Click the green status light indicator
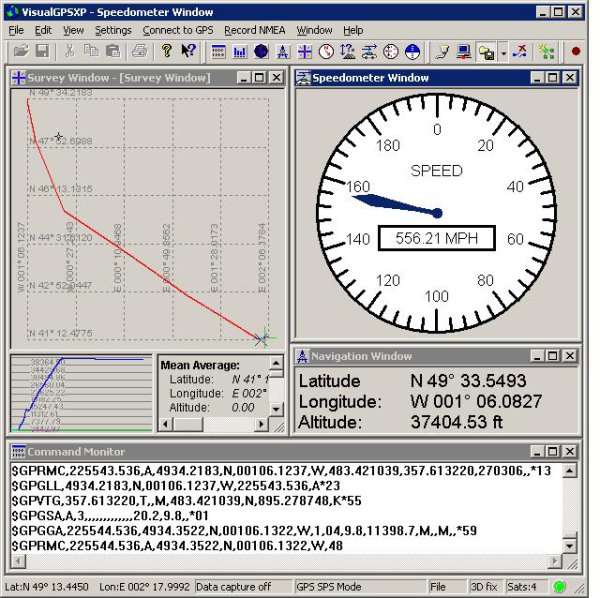The height and width of the screenshot is (598, 600). (x=559, y=587)
